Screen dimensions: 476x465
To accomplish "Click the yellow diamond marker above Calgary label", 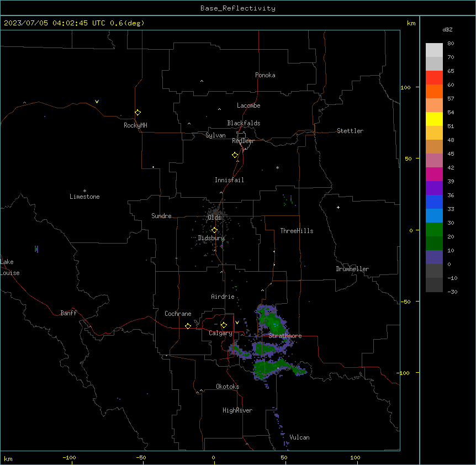I will 224,325.
